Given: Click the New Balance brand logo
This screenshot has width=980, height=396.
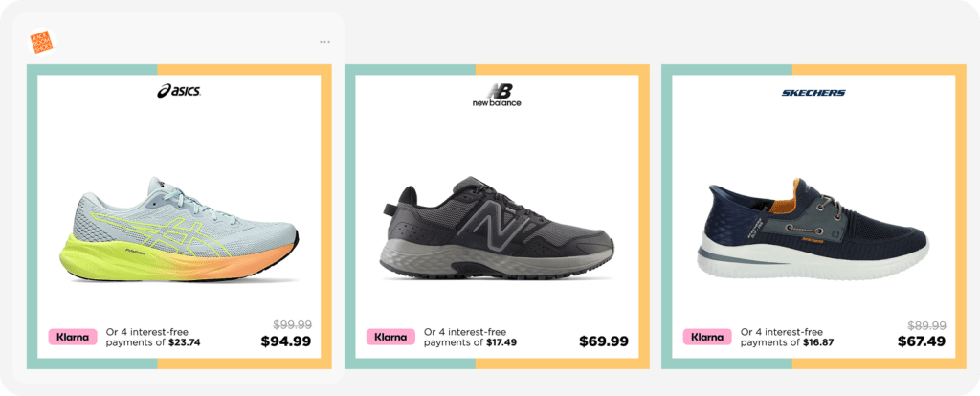Looking at the screenshot, I should tap(497, 96).
